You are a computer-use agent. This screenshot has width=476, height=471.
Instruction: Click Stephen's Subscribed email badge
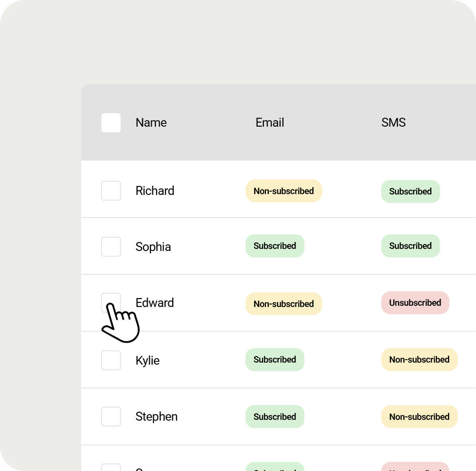pyautogui.click(x=275, y=417)
